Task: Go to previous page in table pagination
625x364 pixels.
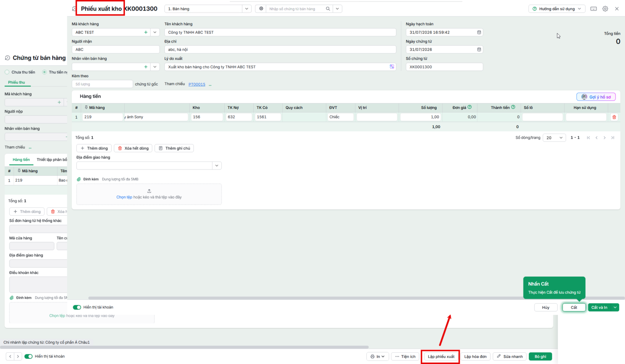Action: [596, 137]
